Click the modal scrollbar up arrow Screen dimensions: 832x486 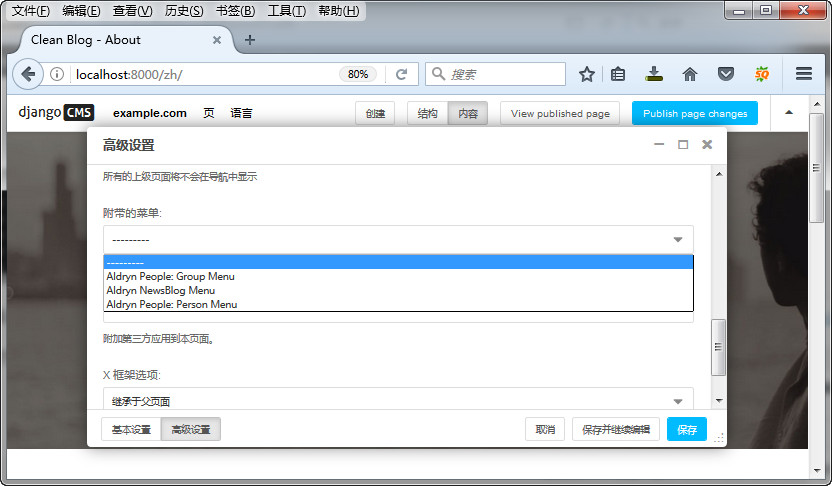pyautogui.click(x=719, y=174)
